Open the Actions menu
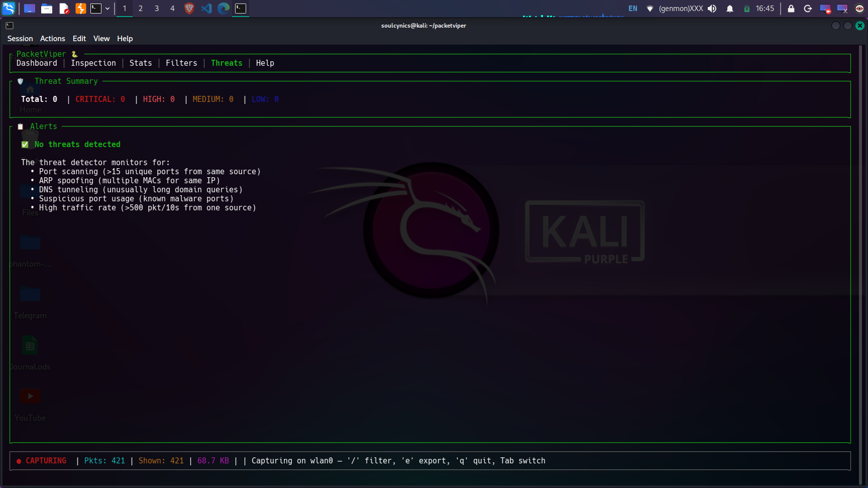 tap(53, 39)
